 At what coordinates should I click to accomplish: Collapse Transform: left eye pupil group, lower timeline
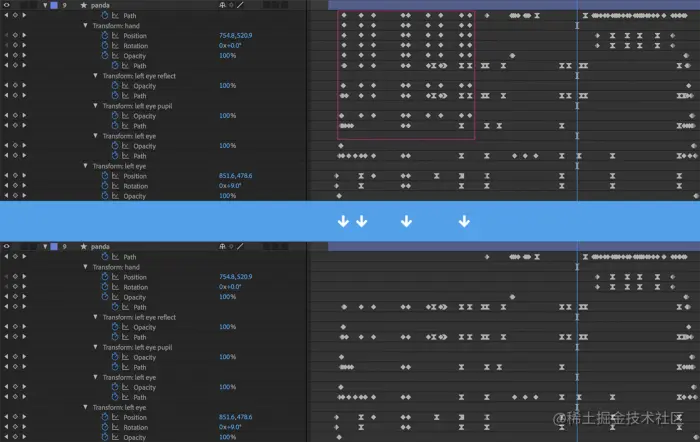pos(95,347)
